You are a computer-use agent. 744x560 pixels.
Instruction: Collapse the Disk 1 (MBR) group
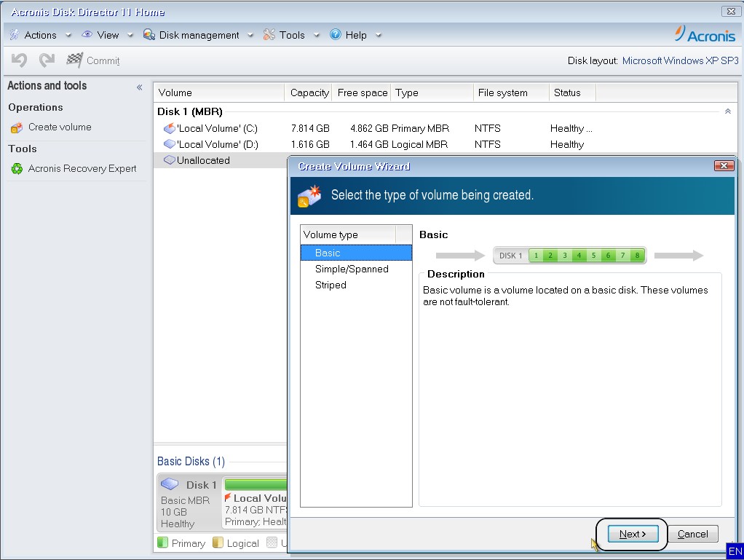(727, 111)
